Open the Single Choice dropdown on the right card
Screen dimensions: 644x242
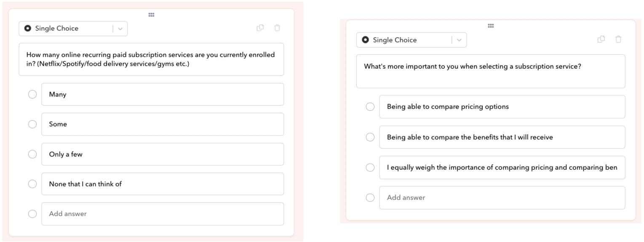tap(412, 40)
